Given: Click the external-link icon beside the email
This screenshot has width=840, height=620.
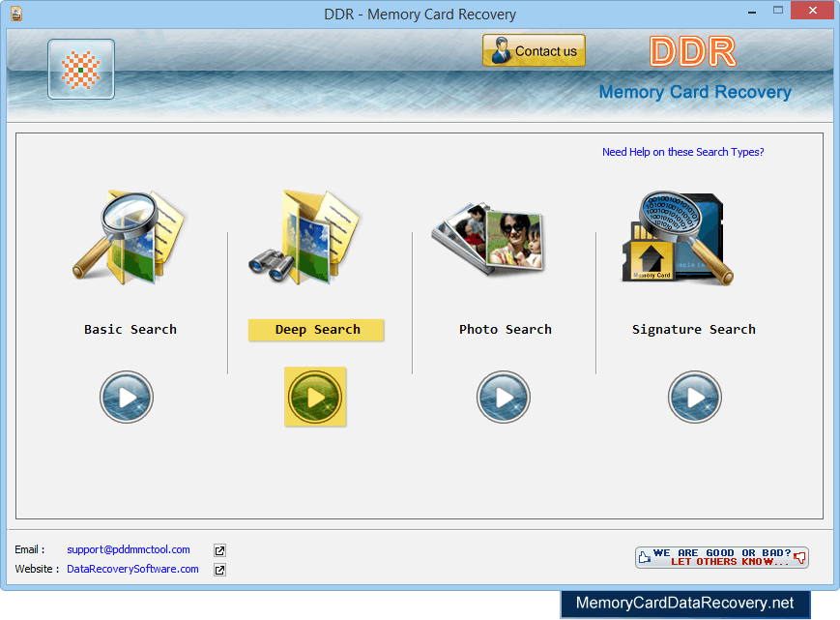Looking at the screenshot, I should click(219, 550).
